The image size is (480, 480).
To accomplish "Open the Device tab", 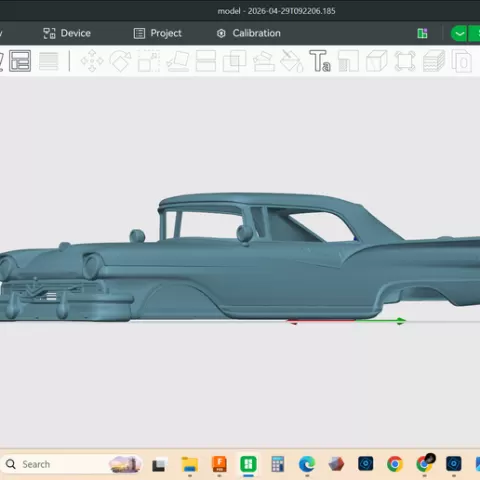I will (67, 33).
